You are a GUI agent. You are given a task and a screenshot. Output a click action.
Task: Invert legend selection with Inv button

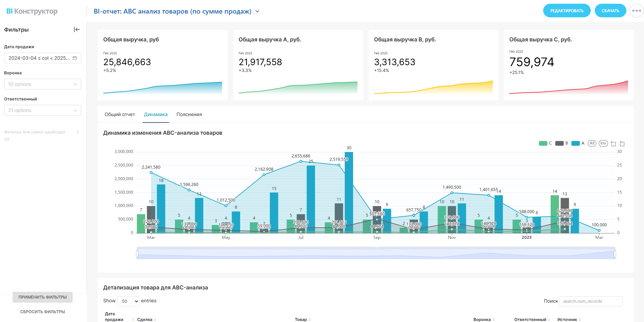pos(603,143)
